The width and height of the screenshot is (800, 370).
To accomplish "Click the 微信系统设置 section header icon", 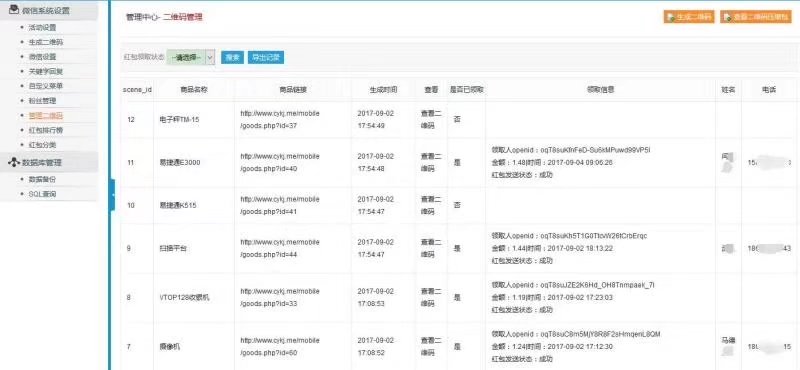I will click(14, 10).
